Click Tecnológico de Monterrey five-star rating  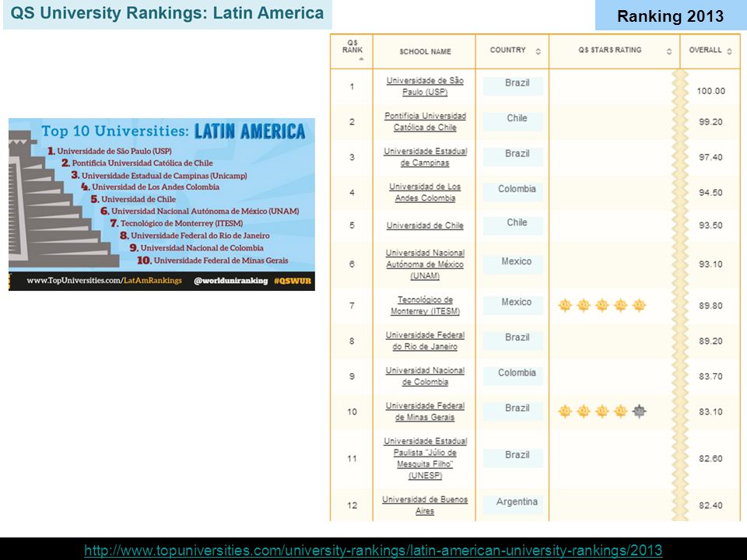602,305
